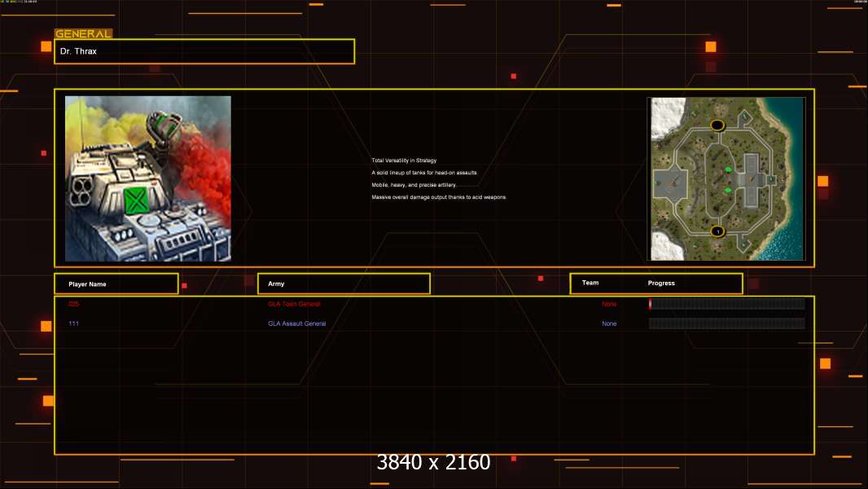Click red player name in Toxin General row

(73, 304)
